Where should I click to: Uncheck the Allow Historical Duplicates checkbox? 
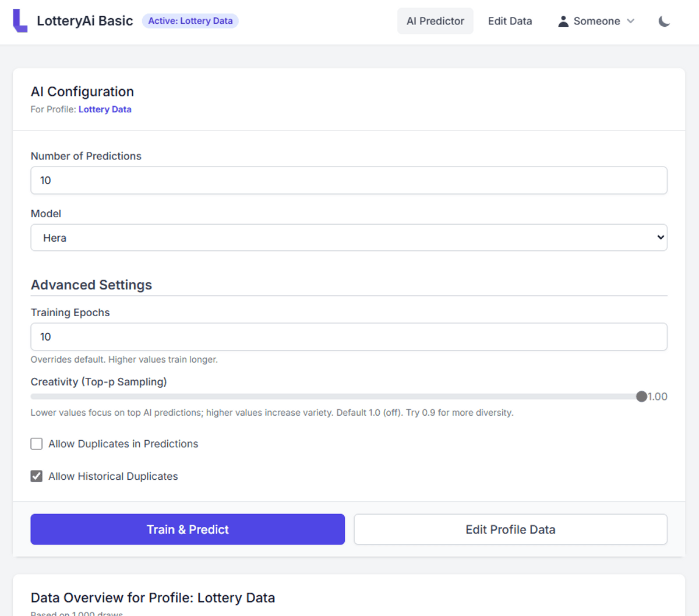click(x=37, y=476)
